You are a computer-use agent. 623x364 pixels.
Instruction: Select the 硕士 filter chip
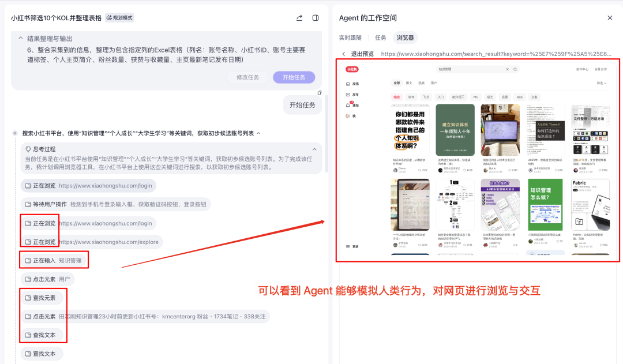(x=490, y=97)
